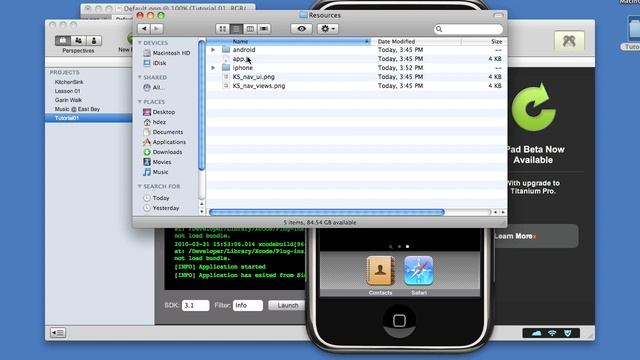This screenshot has width=640, height=360.
Task: Show Today search in sidebar
Action: (x=156, y=198)
